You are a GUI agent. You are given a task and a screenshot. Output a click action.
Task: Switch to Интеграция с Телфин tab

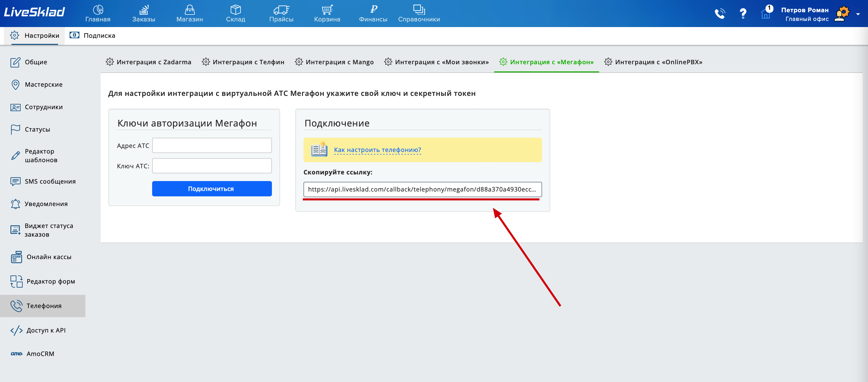click(243, 62)
